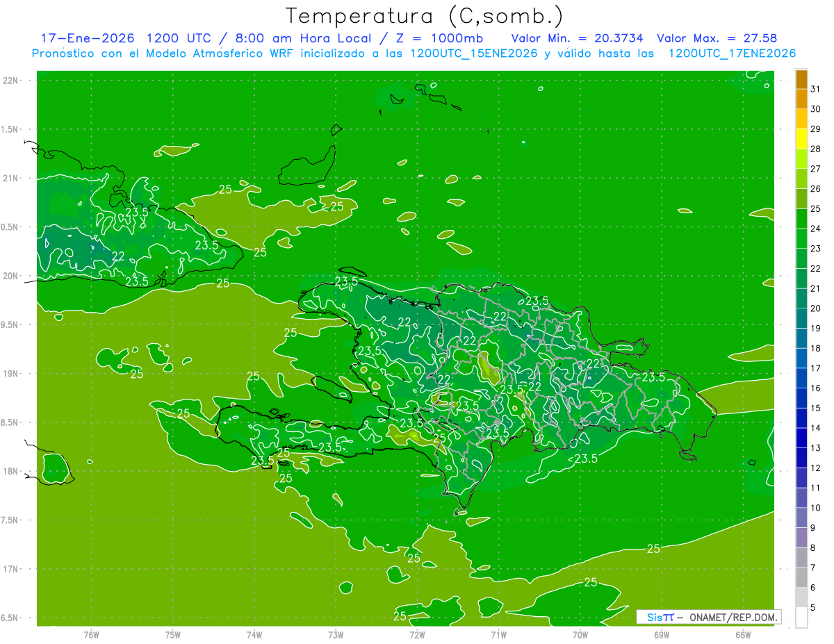
Task: Click the '5' value on color scale
Action: (x=813, y=608)
